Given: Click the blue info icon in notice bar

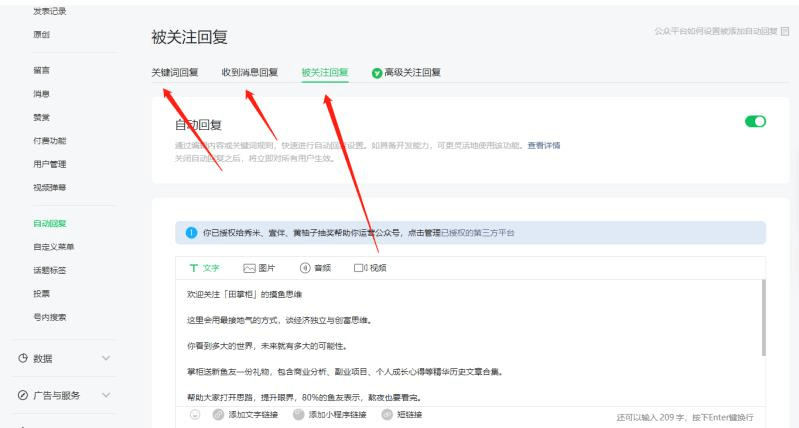Looking at the screenshot, I should (191, 233).
